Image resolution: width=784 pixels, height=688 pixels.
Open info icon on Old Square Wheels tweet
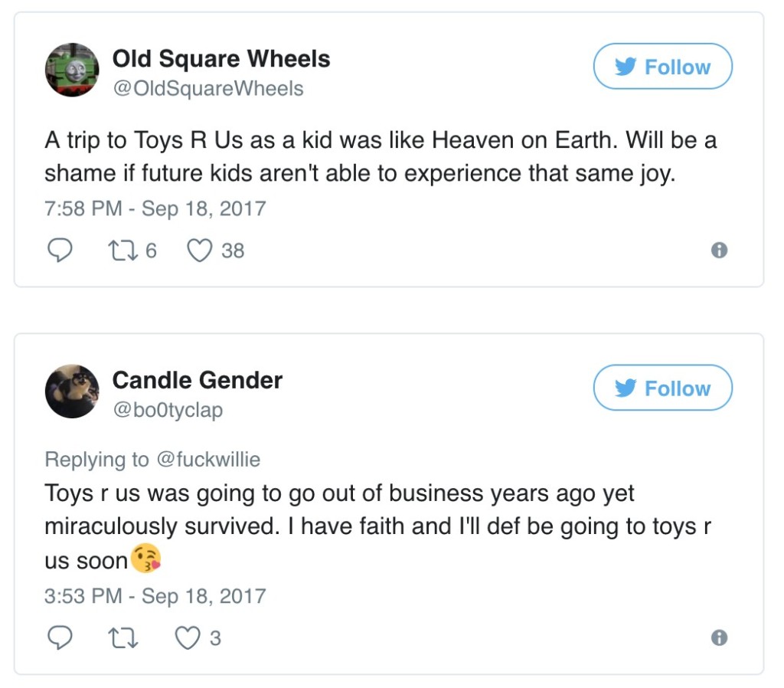[719, 251]
